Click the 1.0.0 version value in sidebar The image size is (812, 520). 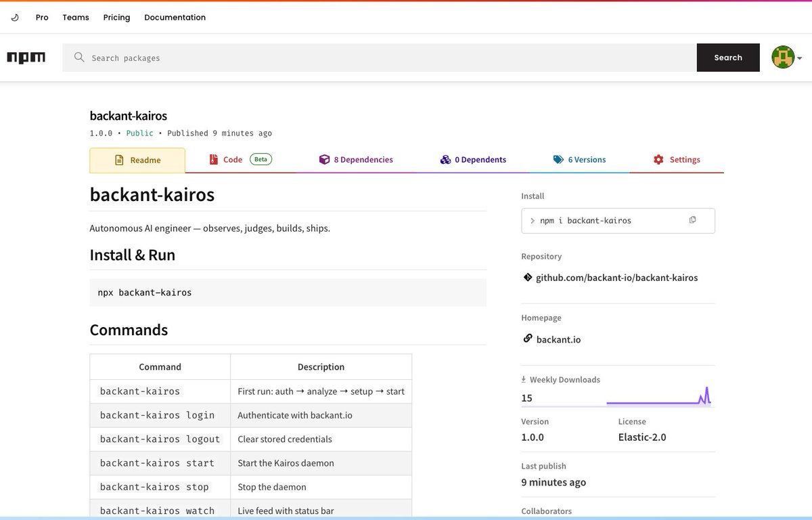point(533,437)
